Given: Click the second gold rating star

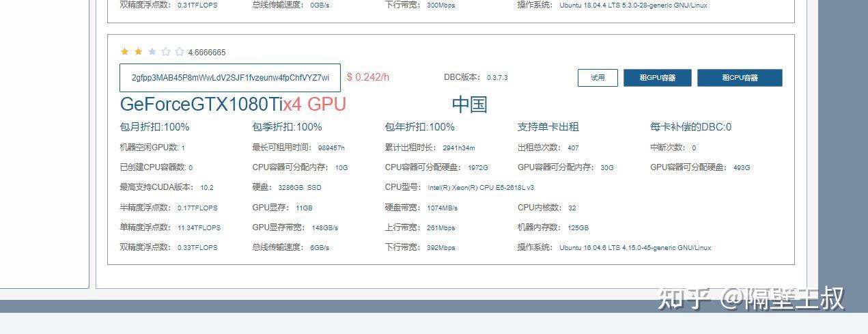Looking at the screenshot, I should point(139,52).
